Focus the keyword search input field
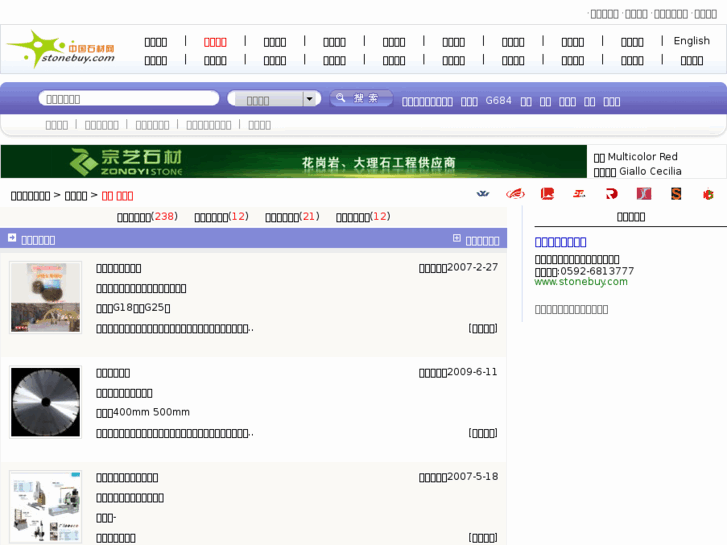Screen dimensions: 727x545 pyautogui.click(x=129, y=98)
